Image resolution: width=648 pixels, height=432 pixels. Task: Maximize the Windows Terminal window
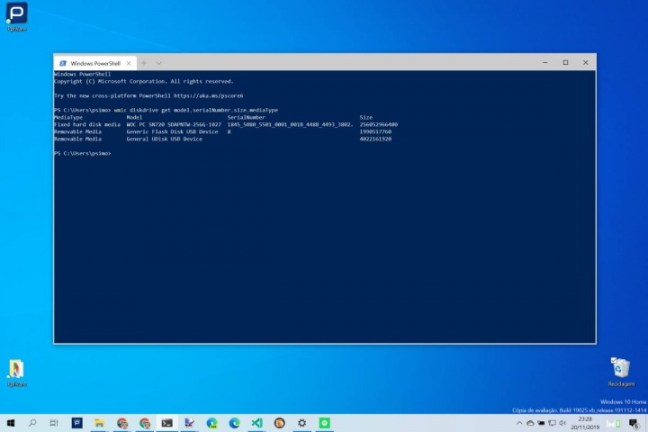point(565,62)
